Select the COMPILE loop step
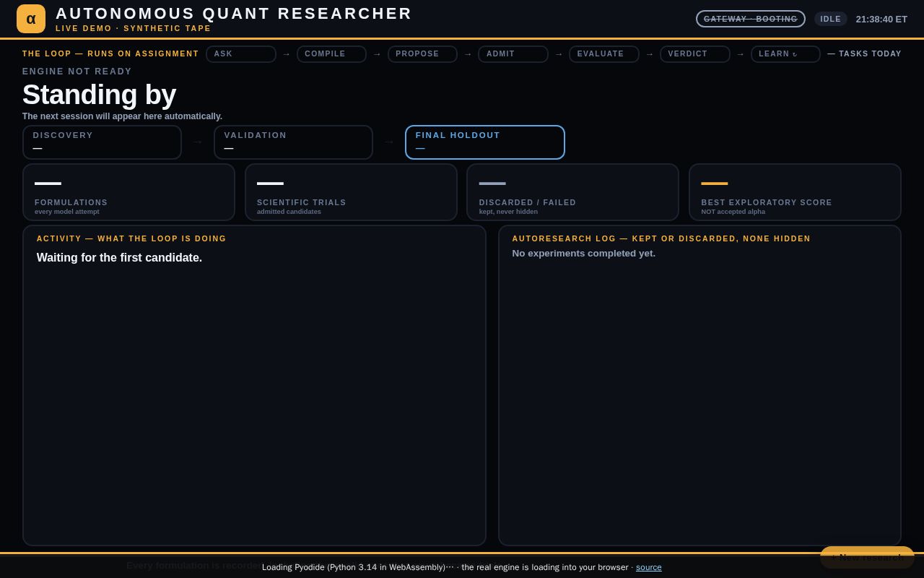The image size is (924, 578). point(332,54)
